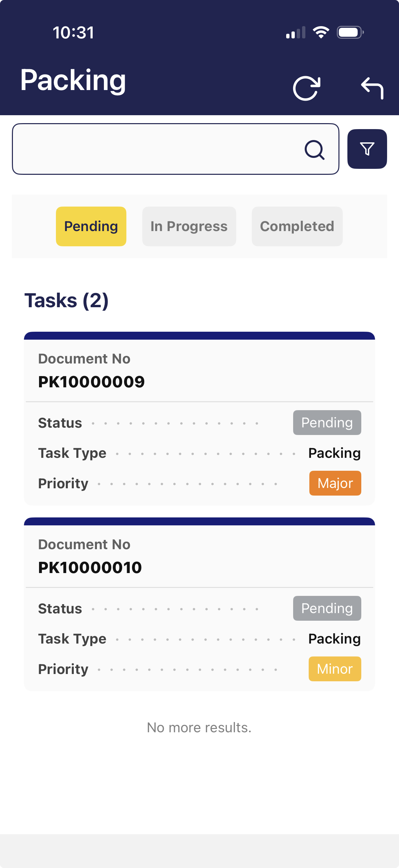Viewport: 399px width, 868px height.
Task: Open task PK10000009
Action: click(x=91, y=381)
